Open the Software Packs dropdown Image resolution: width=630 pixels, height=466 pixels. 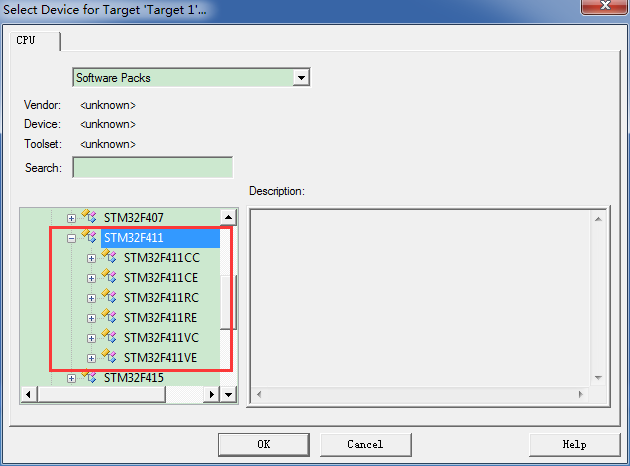click(x=301, y=78)
